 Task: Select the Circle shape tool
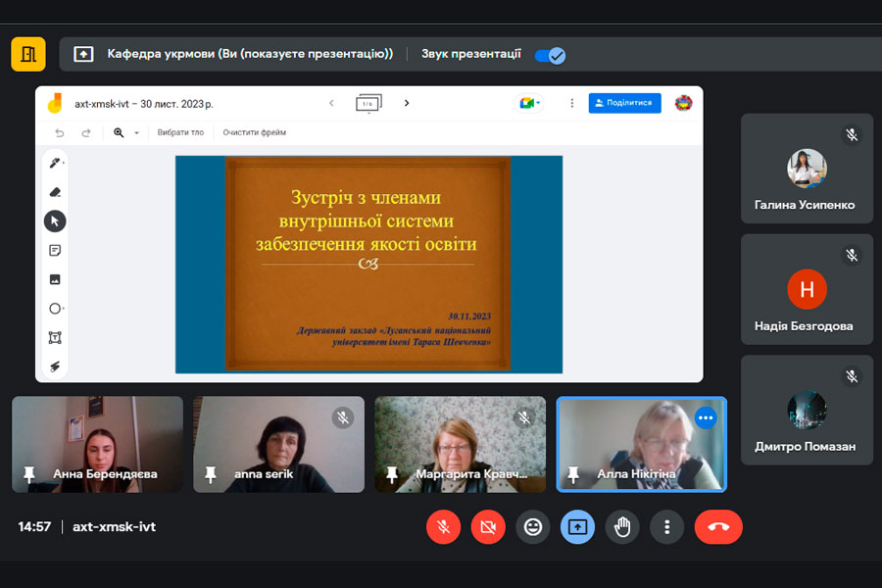[x=55, y=309]
